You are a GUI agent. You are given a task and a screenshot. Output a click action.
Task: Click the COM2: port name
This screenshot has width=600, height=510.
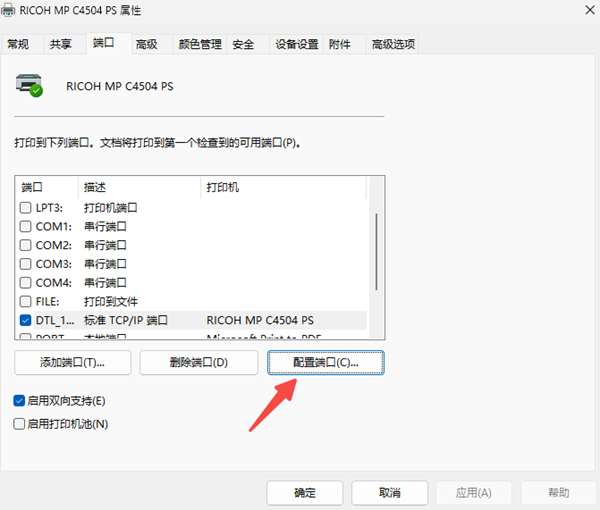click(x=54, y=245)
